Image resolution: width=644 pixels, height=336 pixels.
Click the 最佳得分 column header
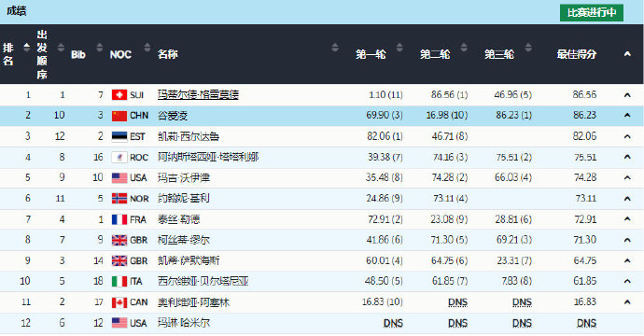[x=576, y=54]
